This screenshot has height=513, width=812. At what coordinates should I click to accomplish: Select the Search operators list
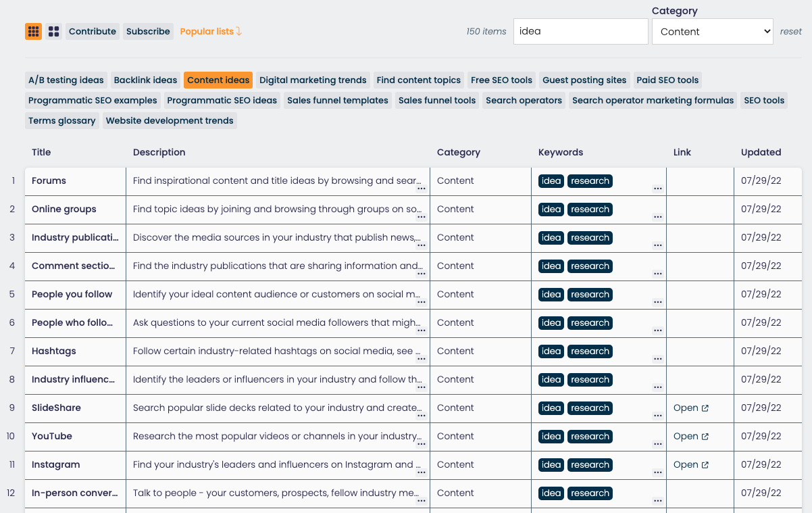524,100
